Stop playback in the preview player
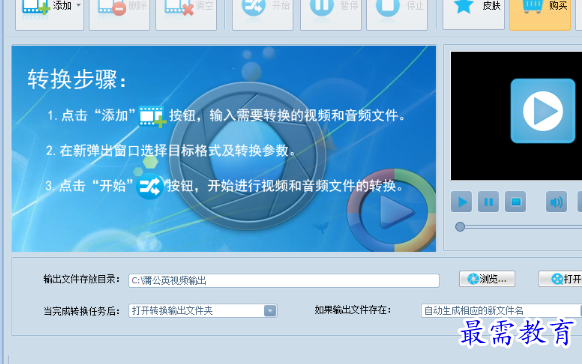This screenshot has height=364, width=582. (516, 202)
